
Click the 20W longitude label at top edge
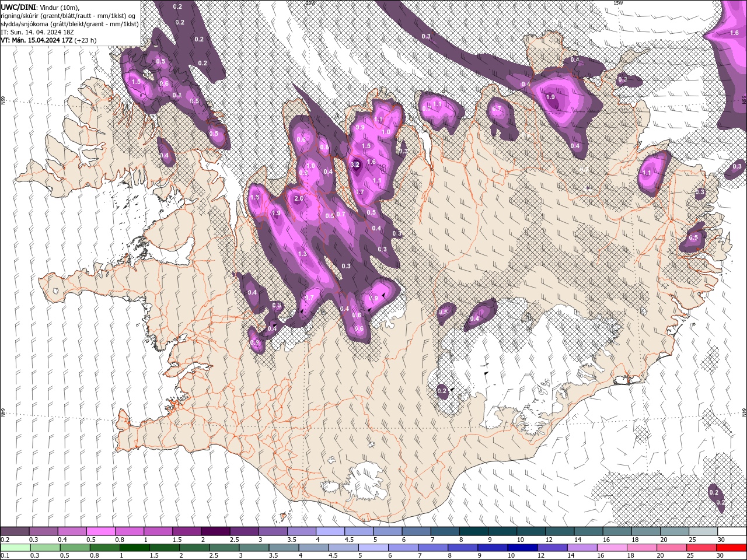point(310,3)
